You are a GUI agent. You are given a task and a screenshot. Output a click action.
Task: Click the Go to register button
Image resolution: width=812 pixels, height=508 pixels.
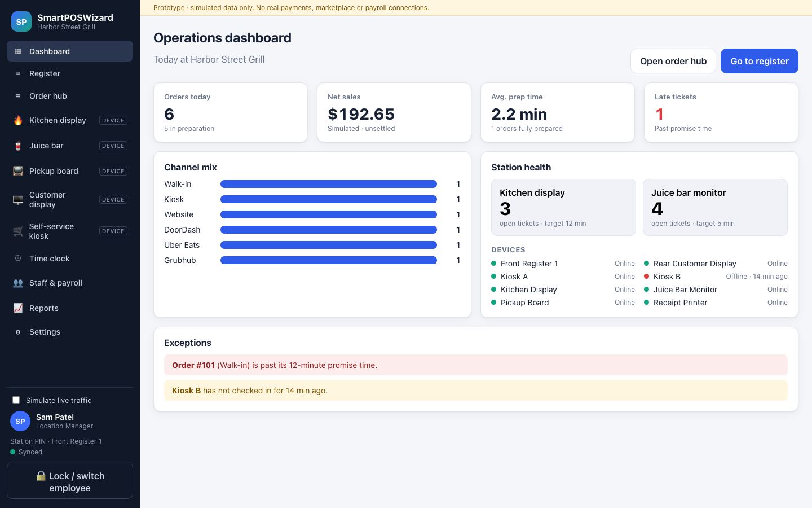760,61
